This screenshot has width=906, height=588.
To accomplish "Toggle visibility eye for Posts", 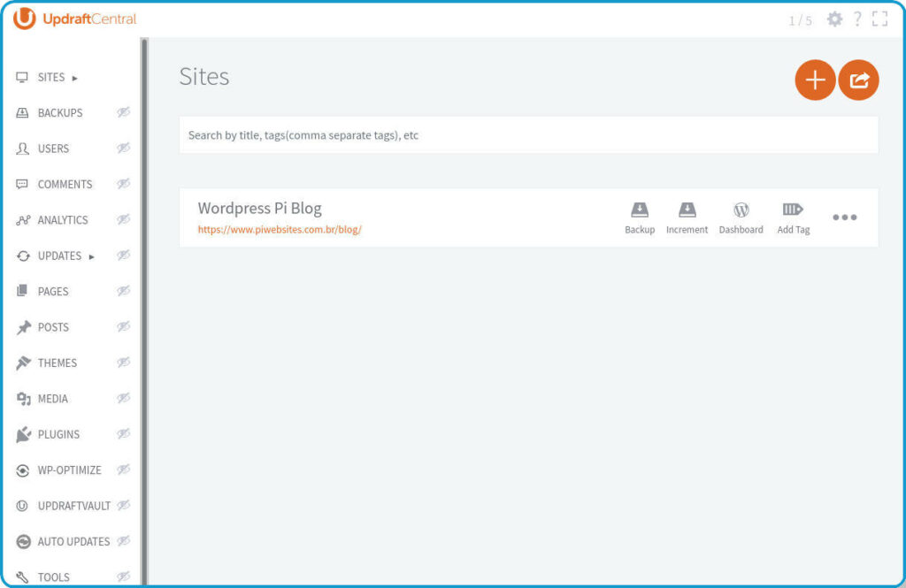I will point(124,326).
